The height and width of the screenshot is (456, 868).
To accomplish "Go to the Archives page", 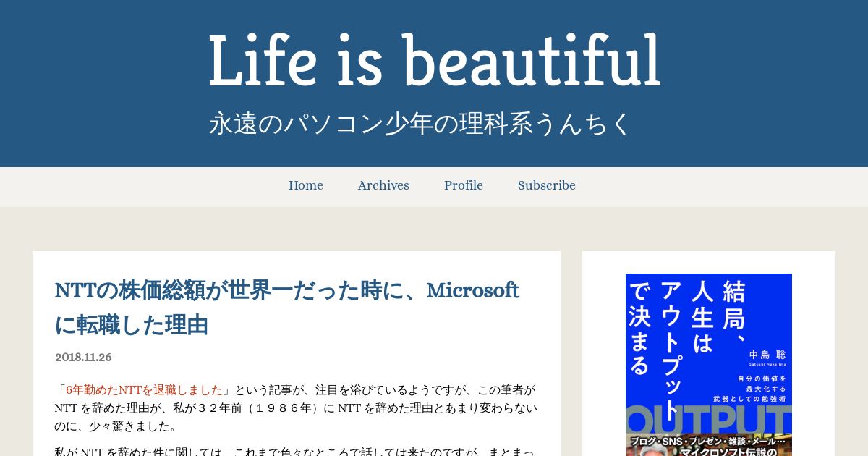I will click(x=383, y=186).
